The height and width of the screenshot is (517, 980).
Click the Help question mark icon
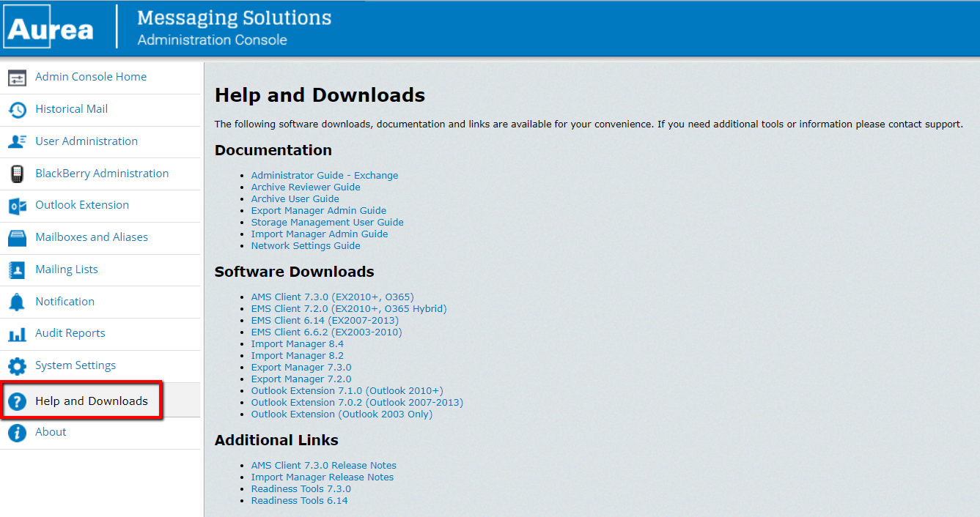click(17, 401)
